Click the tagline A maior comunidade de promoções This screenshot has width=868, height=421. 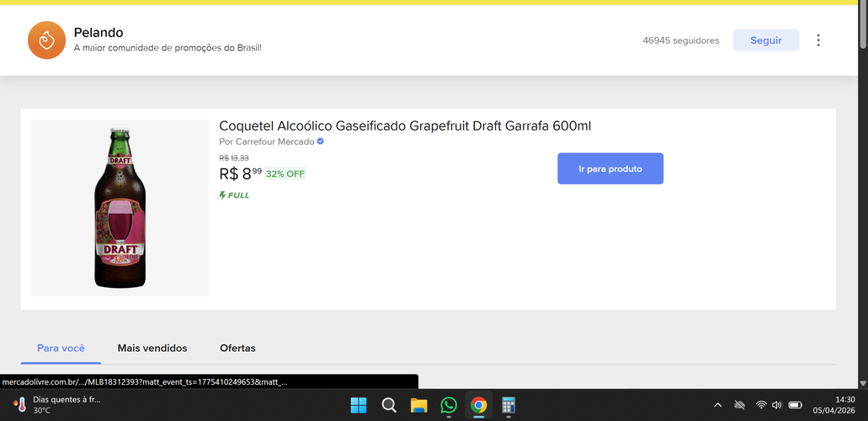168,48
